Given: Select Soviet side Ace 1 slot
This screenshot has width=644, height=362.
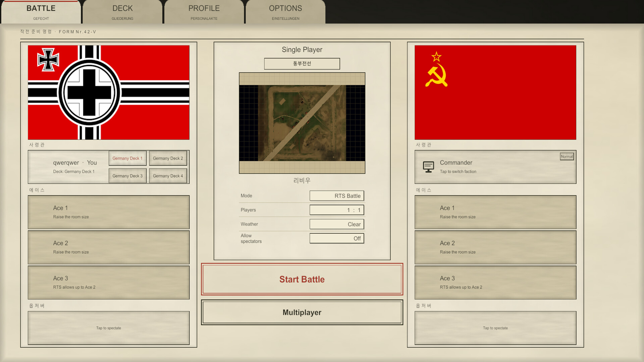Looking at the screenshot, I should click(495, 212).
